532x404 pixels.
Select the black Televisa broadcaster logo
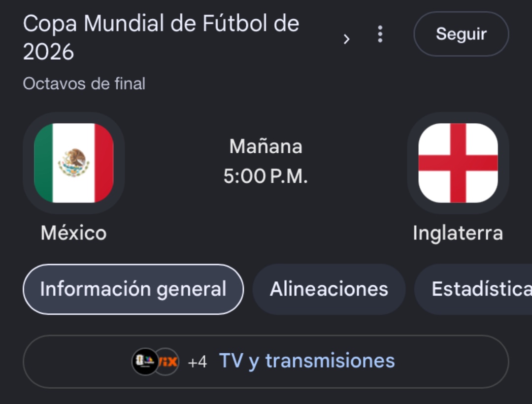tap(145, 362)
